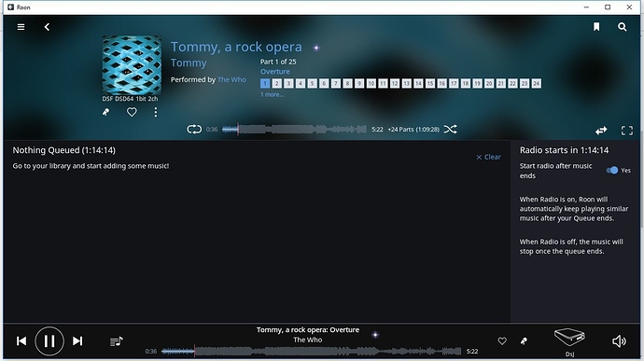Select part 1 box
Screen dimensions: 644x361
[x=265, y=83]
